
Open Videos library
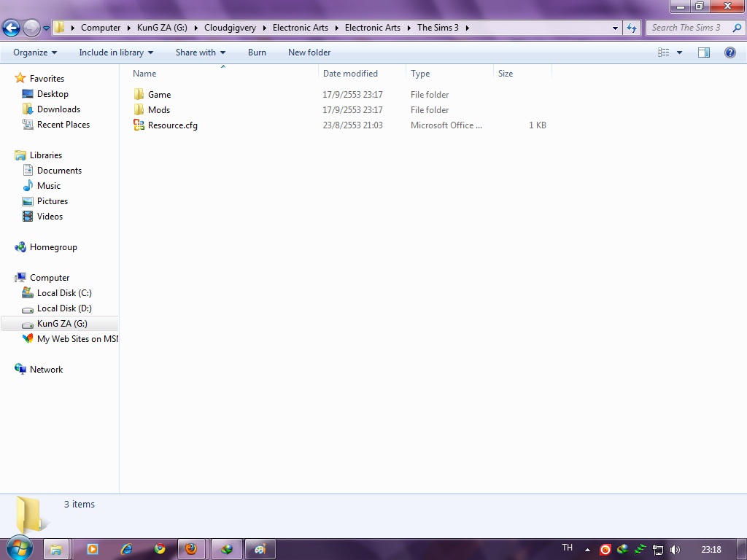tap(50, 216)
